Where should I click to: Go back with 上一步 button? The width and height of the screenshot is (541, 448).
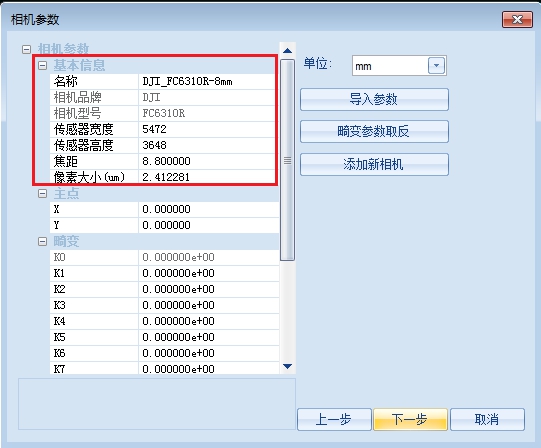pyautogui.click(x=334, y=419)
